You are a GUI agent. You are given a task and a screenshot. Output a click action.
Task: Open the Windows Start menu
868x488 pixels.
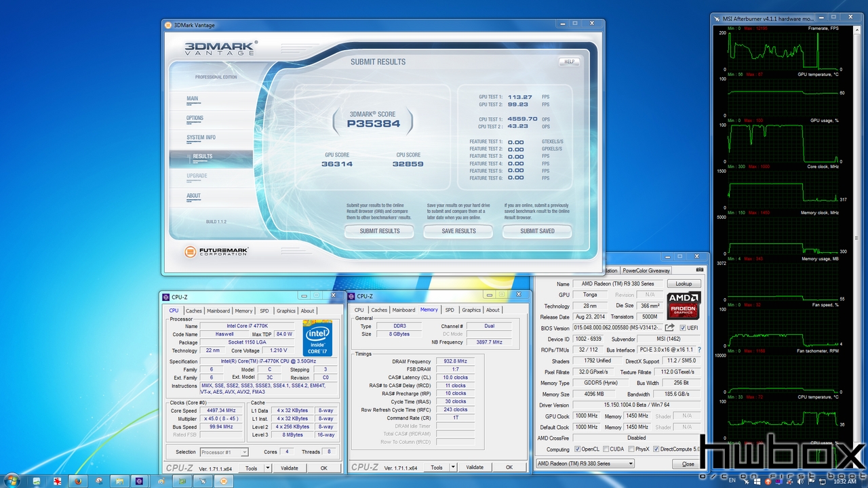click(12, 481)
